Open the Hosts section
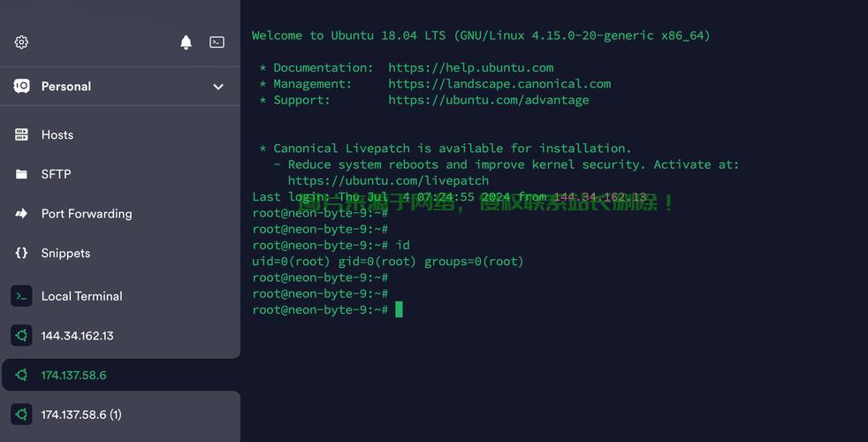Viewport: 868px width, 442px height. click(x=57, y=134)
